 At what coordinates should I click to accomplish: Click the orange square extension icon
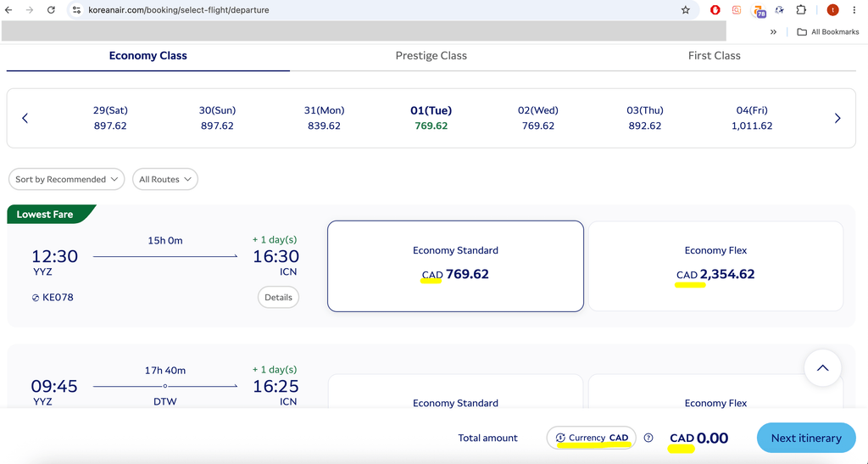coord(737,10)
